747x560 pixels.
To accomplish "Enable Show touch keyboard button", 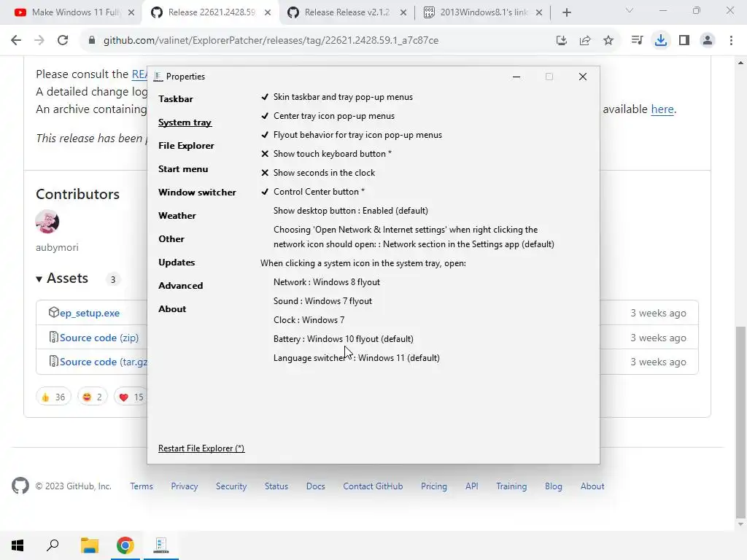I will [326, 154].
